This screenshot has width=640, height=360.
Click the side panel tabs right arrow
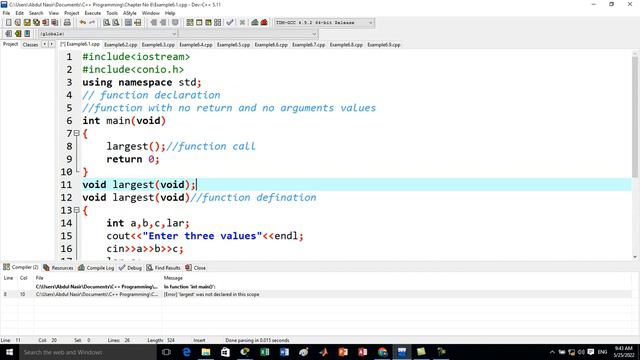(x=51, y=44)
